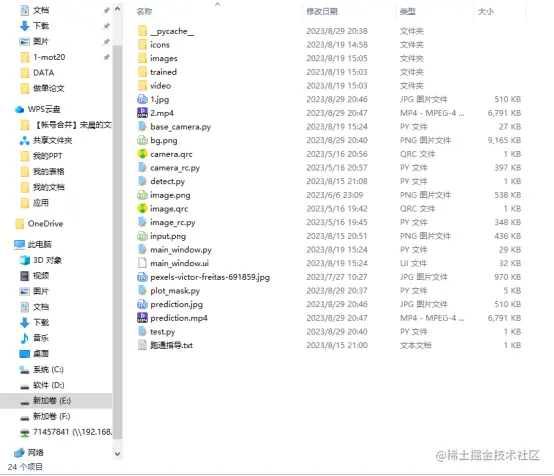Image resolution: width=554 pixels, height=476 pixels.
Task: Click the 24 个项目 status bar text
Action: [25, 467]
